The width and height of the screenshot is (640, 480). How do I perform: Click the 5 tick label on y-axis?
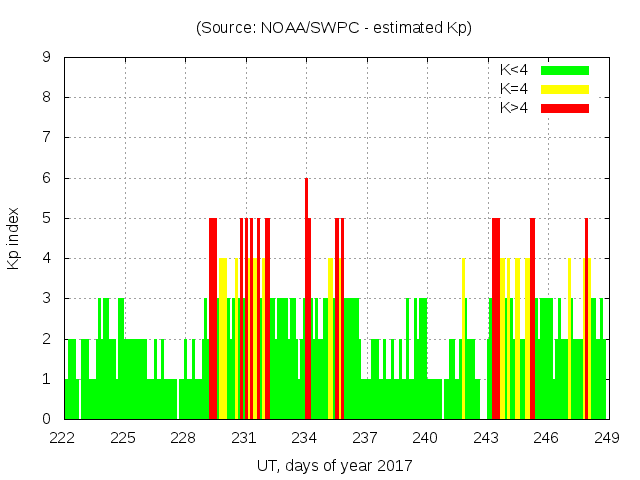(46, 218)
